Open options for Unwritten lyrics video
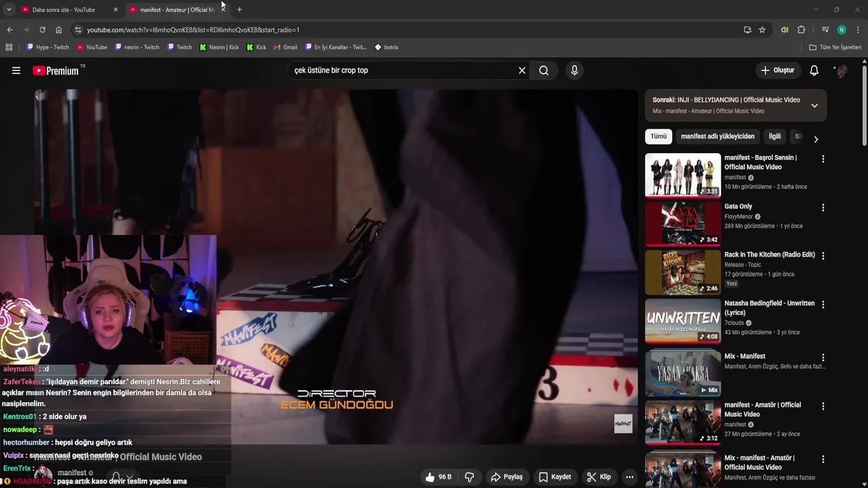 (823, 304)
